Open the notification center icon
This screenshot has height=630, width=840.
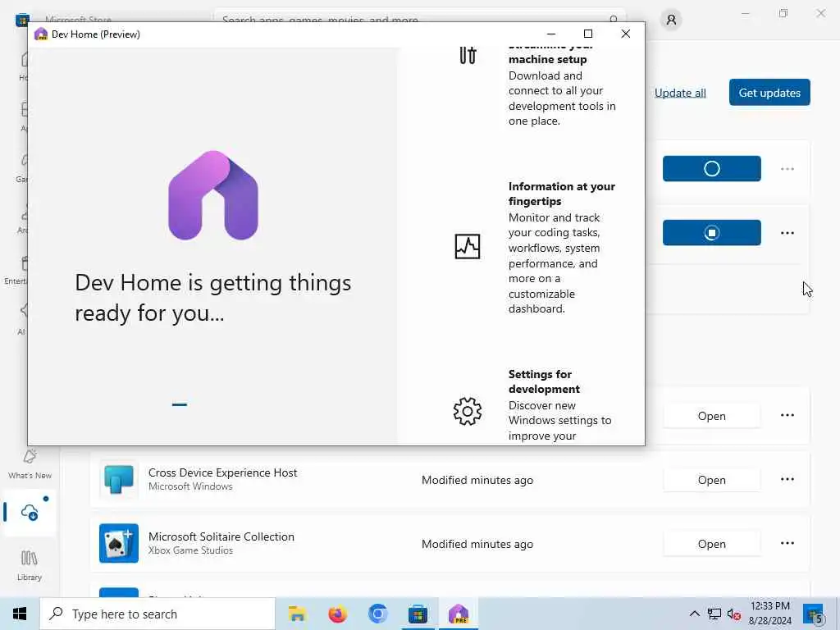(815, 614)
